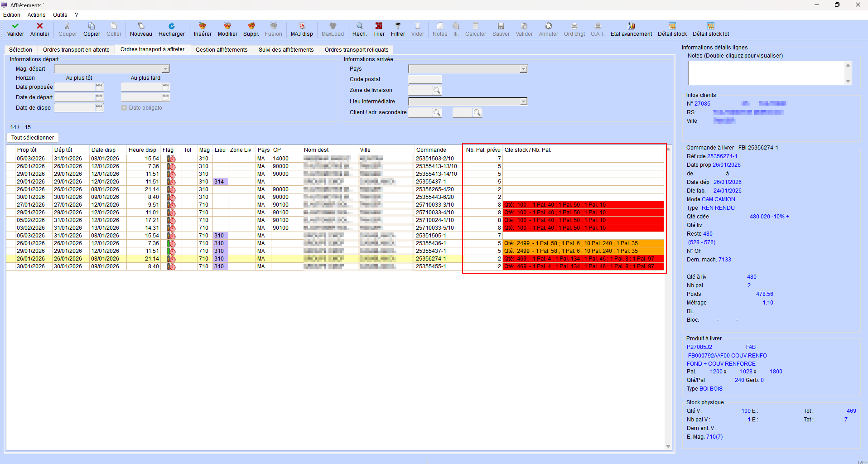Expand the Mag. départ dropdown
The width and height of the screenshot is (868, 464).
[166, 69]
